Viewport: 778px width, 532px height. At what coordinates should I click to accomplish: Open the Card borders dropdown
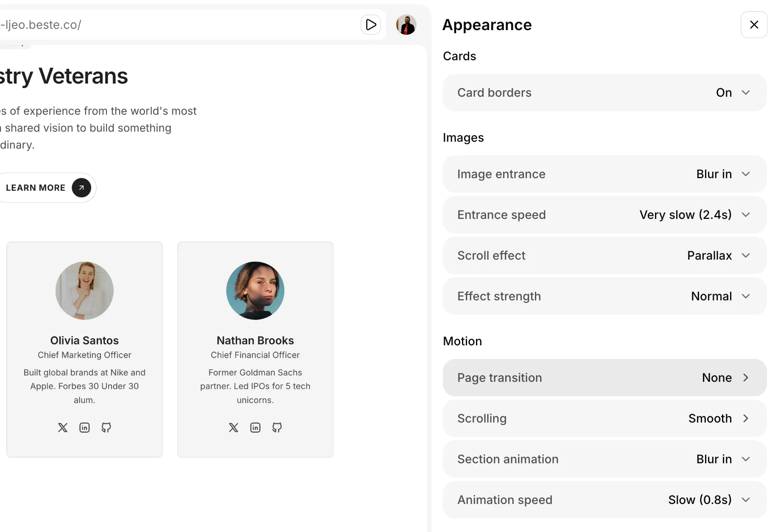pyautogui.click(x=604, y=92)
